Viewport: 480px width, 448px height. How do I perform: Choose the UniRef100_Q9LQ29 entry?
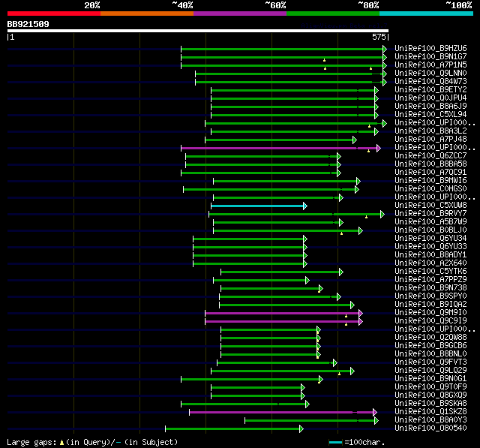click(430, 371)
